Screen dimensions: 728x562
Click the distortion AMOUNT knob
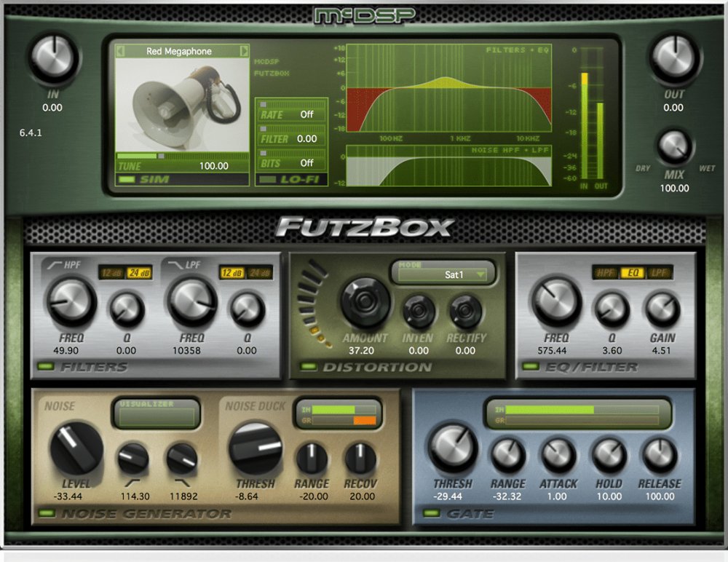tap(365, 302)
